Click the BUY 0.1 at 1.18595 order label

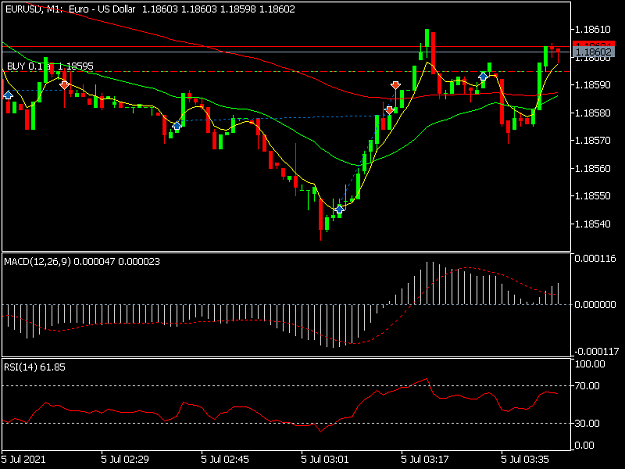pyautogui.click(x=50, y=66)
